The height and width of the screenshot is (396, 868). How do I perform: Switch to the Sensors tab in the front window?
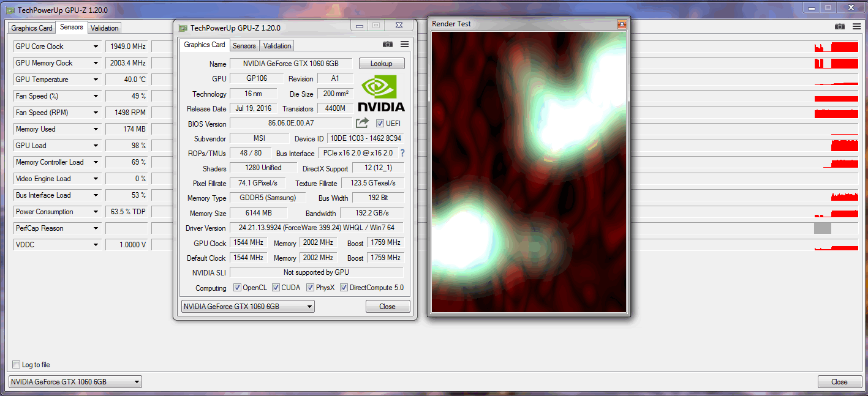click(x=244, y=46)
